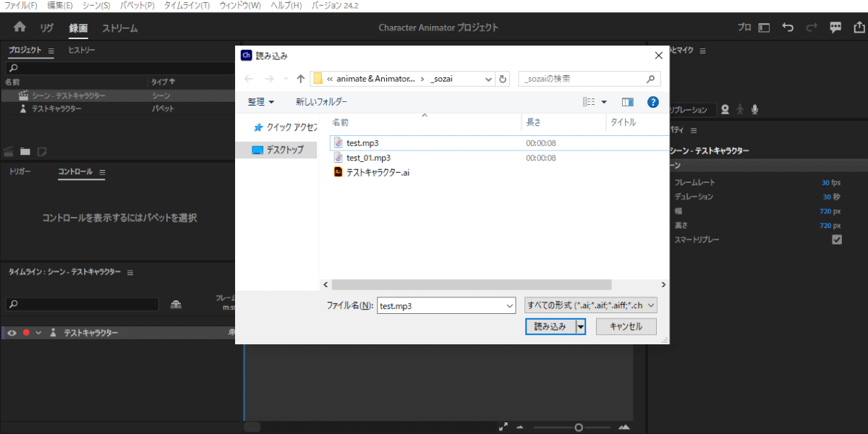Expand the テストキャラクター timeline track chevron
The height and width of the screenshot is (434, 868).
click(38, 333)
